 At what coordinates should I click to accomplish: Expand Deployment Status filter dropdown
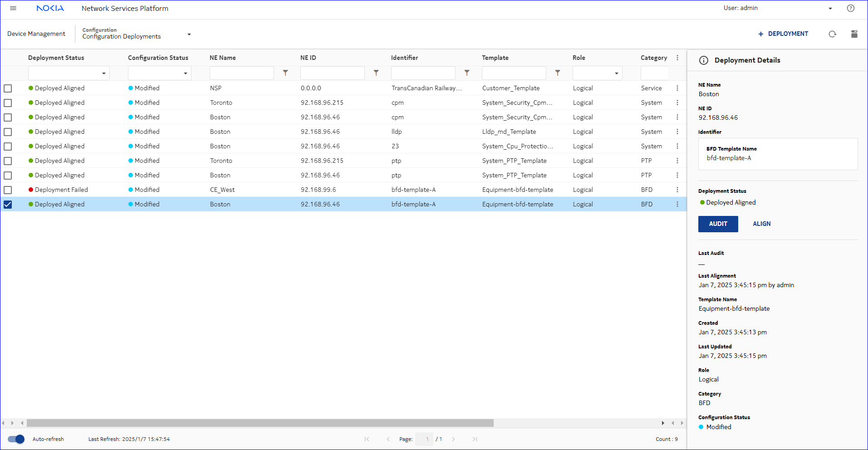pos(103,73)
